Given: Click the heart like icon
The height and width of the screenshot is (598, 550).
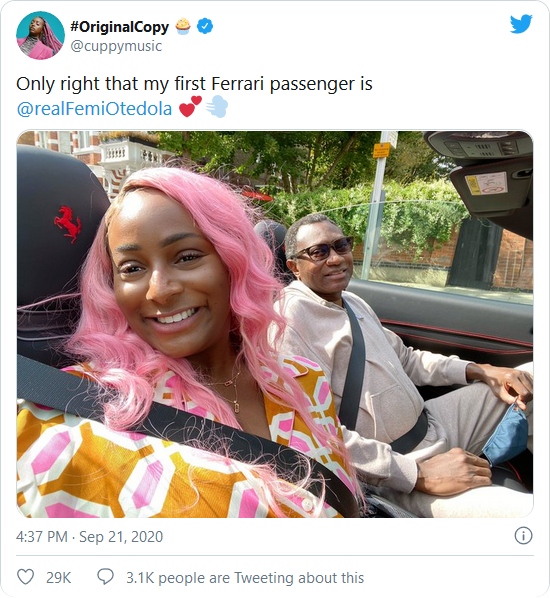Looking at the screenshot, I should [x=26, y=577].
